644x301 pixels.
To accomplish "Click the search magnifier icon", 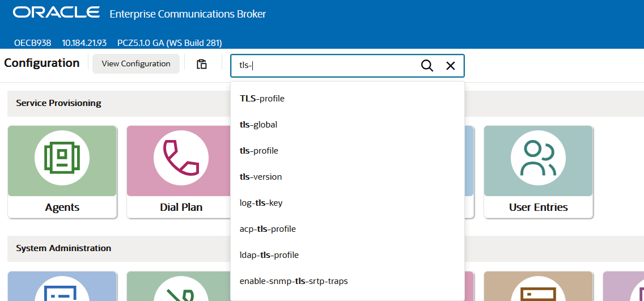I will pyautogui.click(x=427, y=66).
